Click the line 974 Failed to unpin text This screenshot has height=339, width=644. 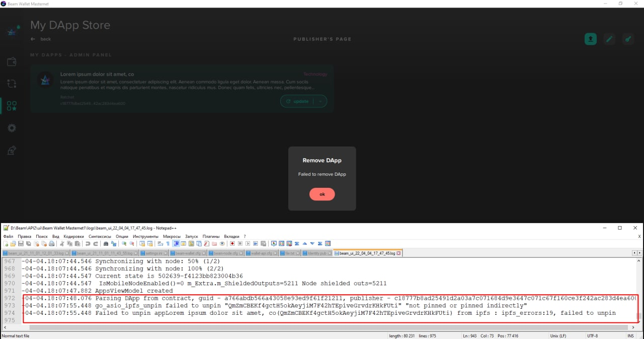[x=318, y=313]
